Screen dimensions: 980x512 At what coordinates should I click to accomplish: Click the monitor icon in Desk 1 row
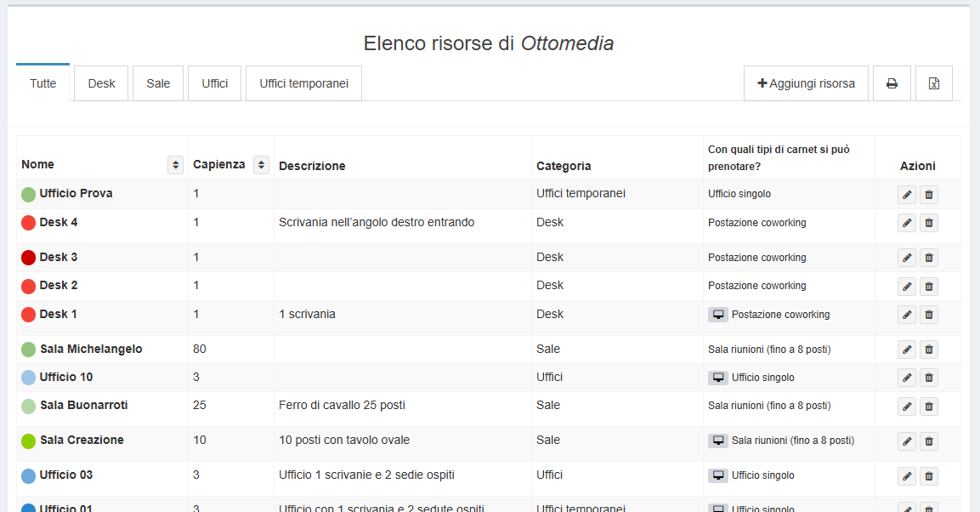(718, 314)
